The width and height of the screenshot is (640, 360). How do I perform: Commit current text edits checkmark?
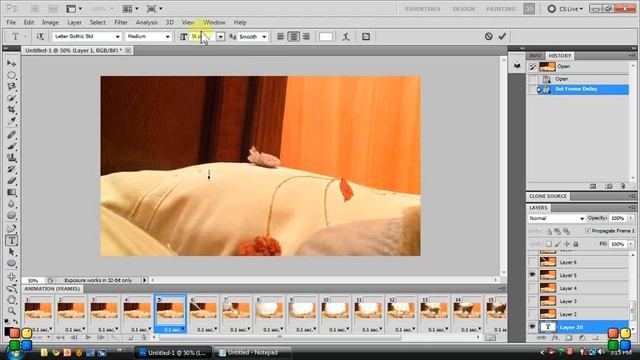point(502,36)
